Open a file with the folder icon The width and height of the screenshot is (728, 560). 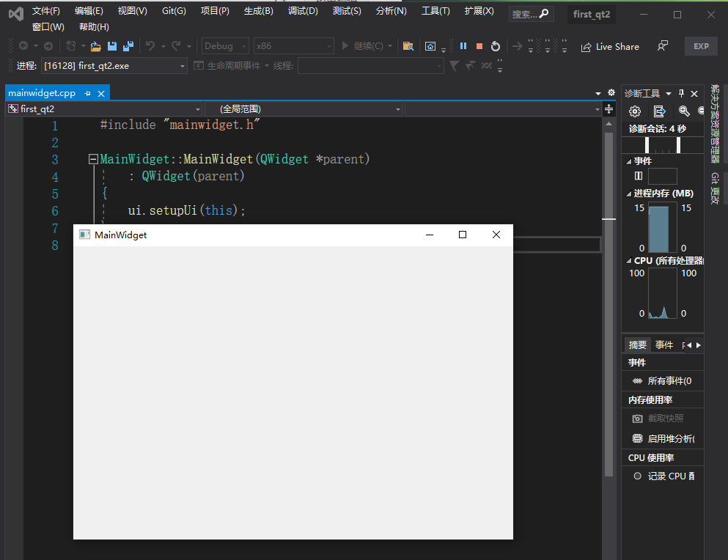pos(95,46)
